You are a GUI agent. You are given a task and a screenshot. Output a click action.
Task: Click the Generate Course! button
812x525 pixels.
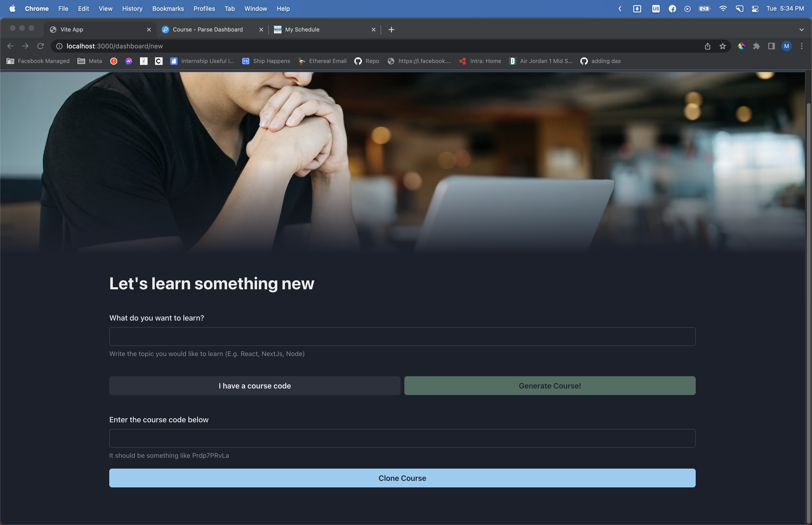550,386
